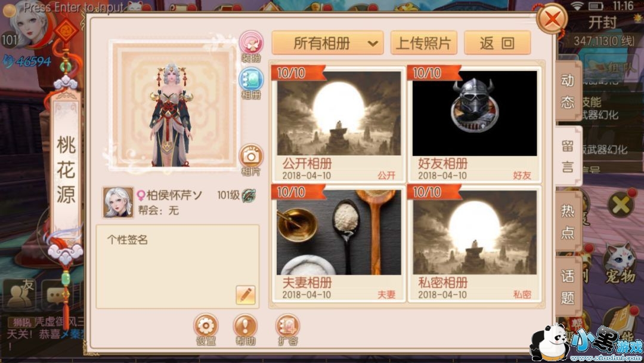Click the 上传照片 upload button
The image size is (644, 363).
point(423,43)
